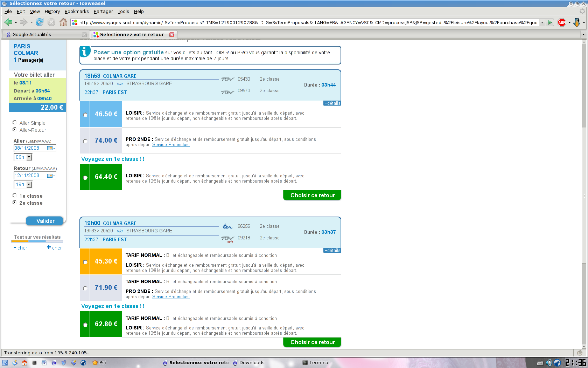This screenshot has height=368, width=588.
Task: Select the 2e classe radio button
Action: pos(14,202)
